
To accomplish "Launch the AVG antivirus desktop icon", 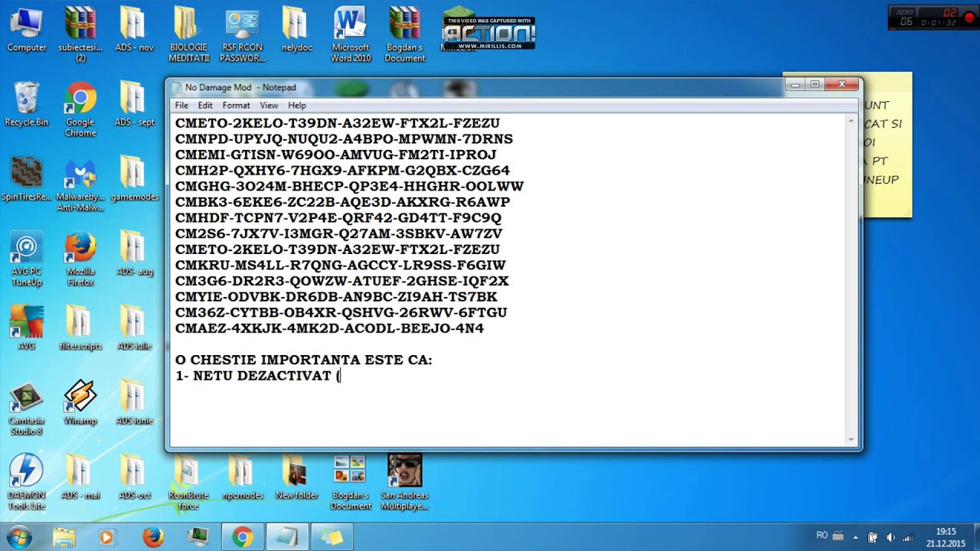I will (x=26, y=328).
